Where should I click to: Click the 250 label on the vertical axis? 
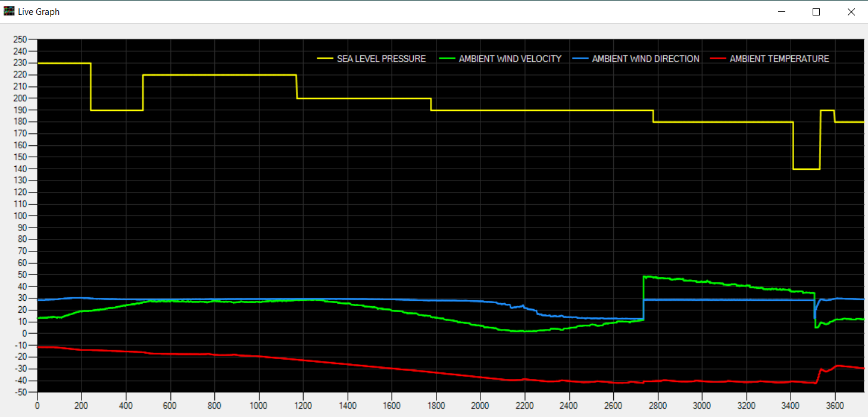[x=21, y=40]
